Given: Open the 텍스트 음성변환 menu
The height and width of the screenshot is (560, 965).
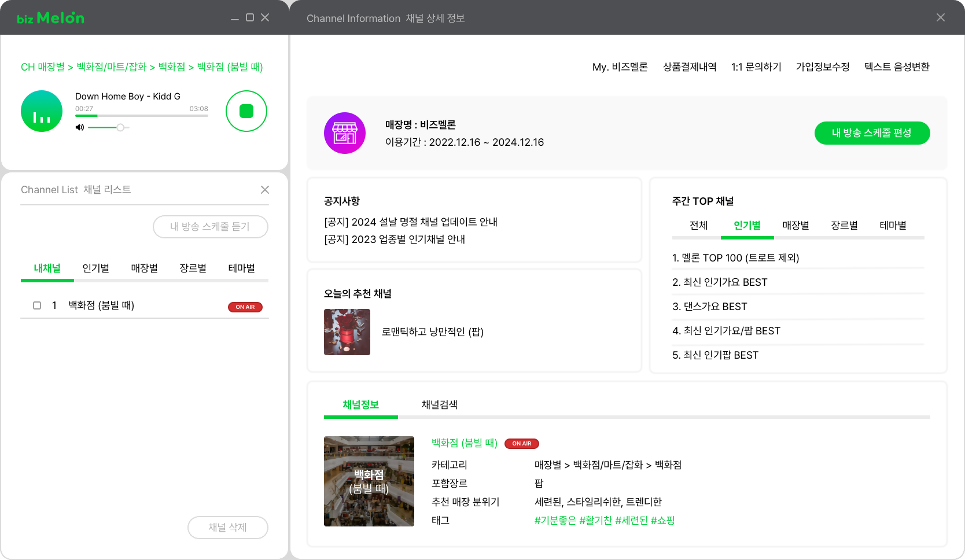Looking at the screenshot, I should (897, 67).
